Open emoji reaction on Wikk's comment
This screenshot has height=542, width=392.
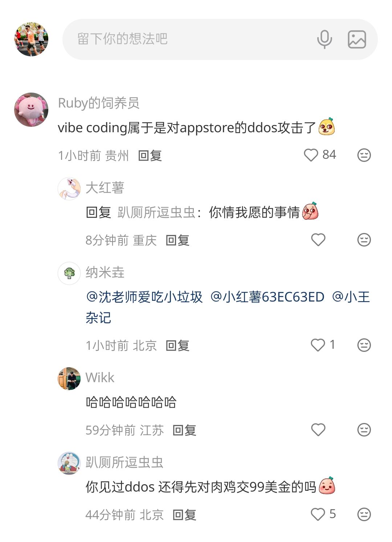[364, 430]
